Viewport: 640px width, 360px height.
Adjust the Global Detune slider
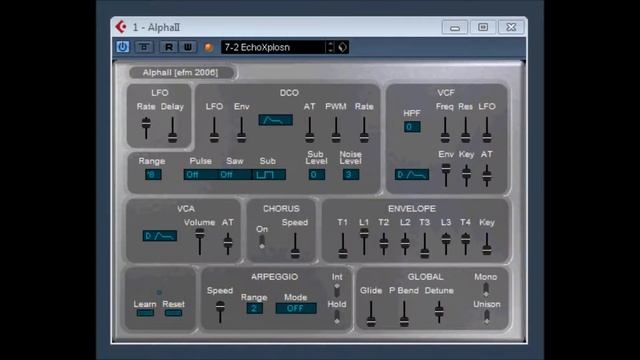pos(439,312)
